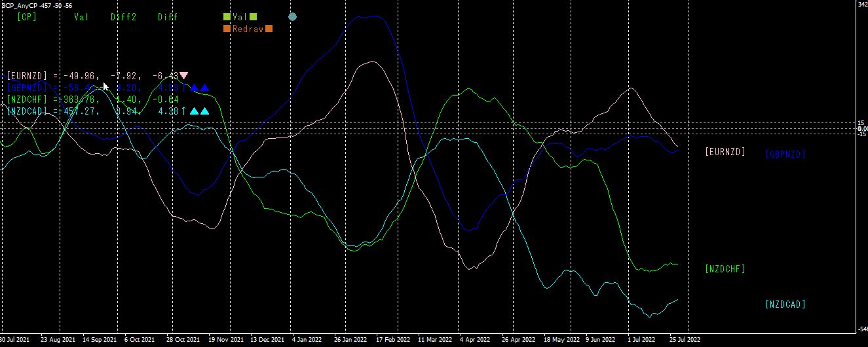The width and height of the screenshot is (868, 347).
Task: Click the green square right of Val
Action: point(253,17)
